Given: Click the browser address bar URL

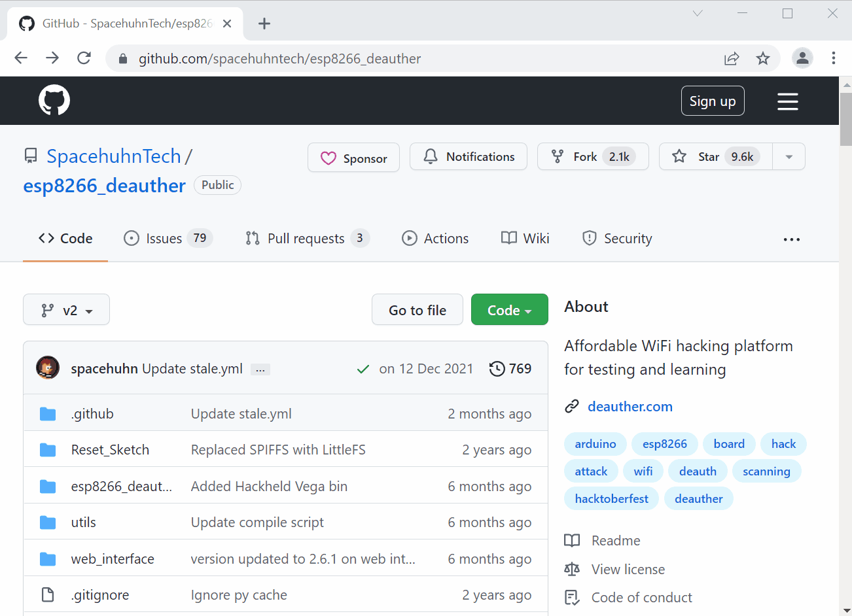Looking at the screenshot, I should pyautogui.click(x=279, y=59).
